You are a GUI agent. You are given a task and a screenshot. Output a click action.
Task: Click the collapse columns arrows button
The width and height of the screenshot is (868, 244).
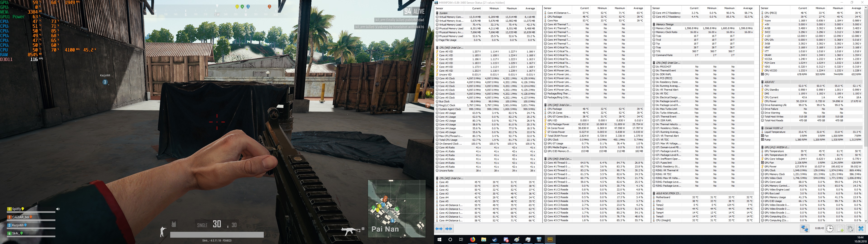(x=448, y=228)
